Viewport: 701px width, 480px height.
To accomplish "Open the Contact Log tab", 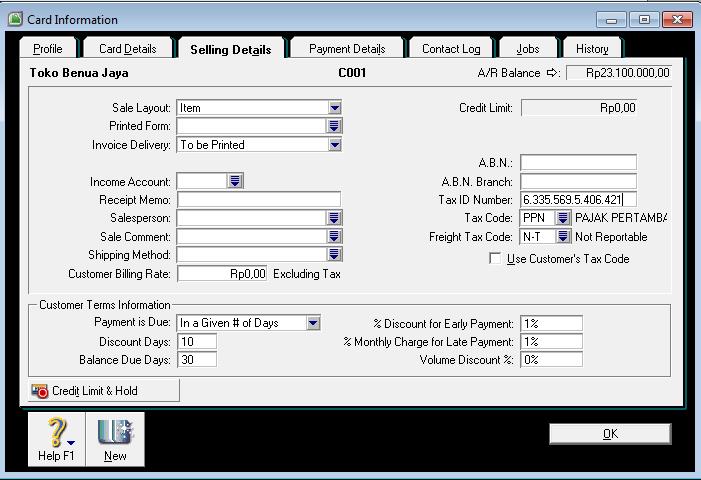I will (x=451, y=49).
